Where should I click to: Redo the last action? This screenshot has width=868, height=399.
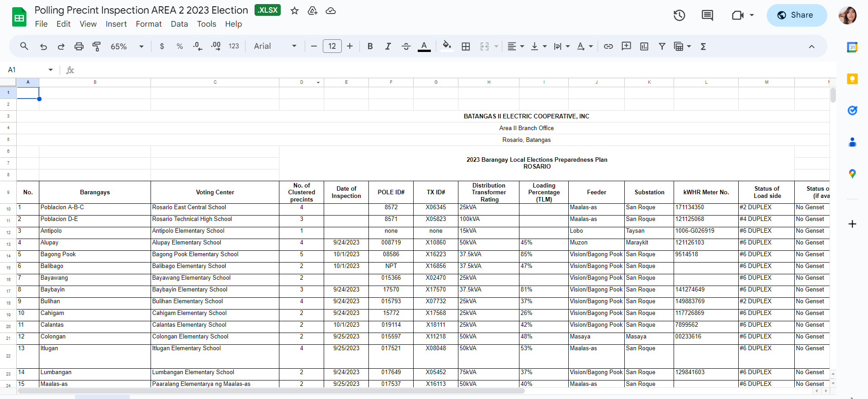61,46
